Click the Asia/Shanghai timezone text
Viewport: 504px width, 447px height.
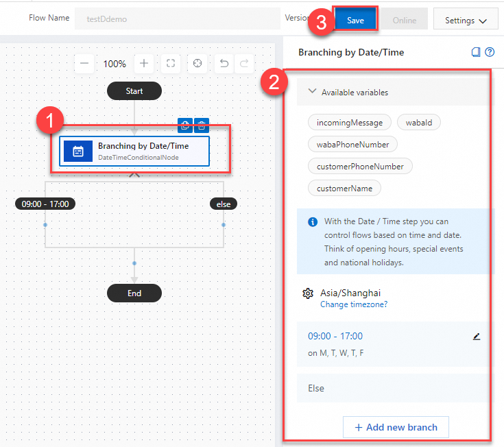pyautogui.click(x=350, y=293)
